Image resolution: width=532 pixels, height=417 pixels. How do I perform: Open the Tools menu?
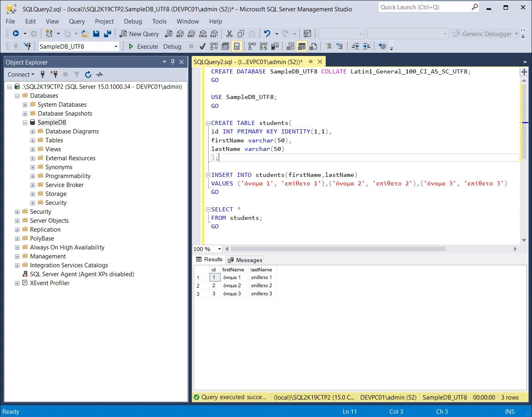click(x=159, y=21)
